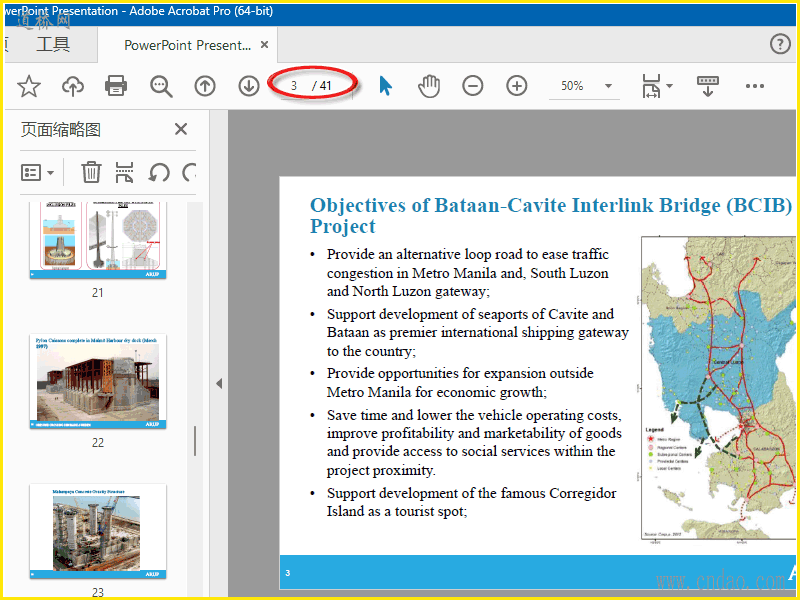Screen dimensions: 800x600
Task: Go to previous page with up arrow
Action: (205, 86)
